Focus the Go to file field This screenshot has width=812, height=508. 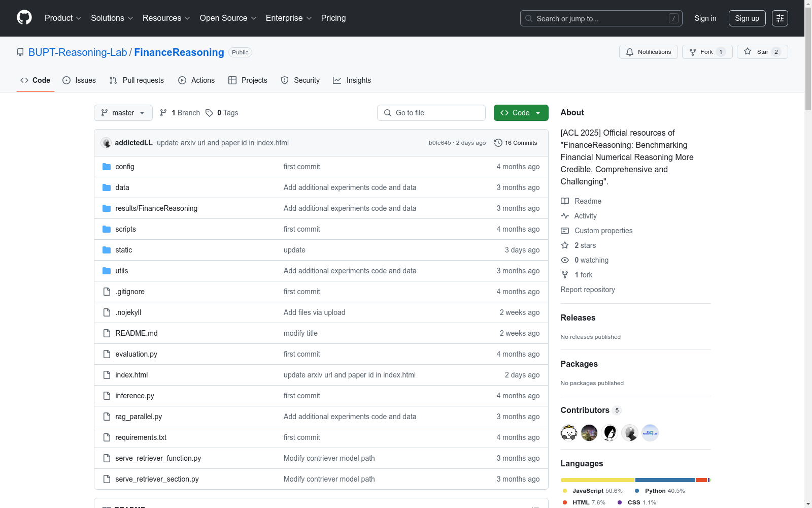tap(431, 113)
